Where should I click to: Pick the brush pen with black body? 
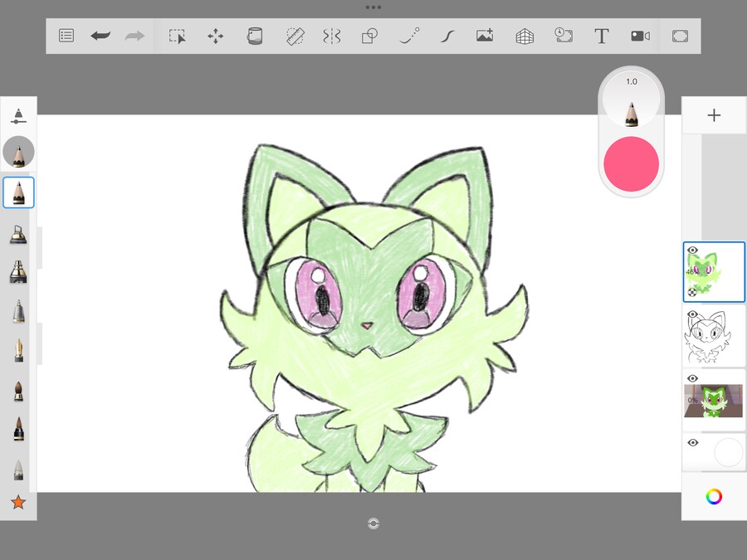click(18, 429)
